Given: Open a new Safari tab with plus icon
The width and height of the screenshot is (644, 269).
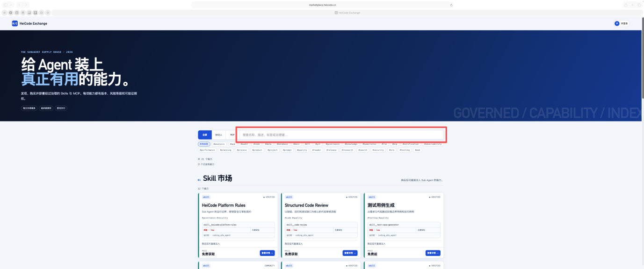Looking at the screenshot, I should pyautogui.click(x=632, y=5).
